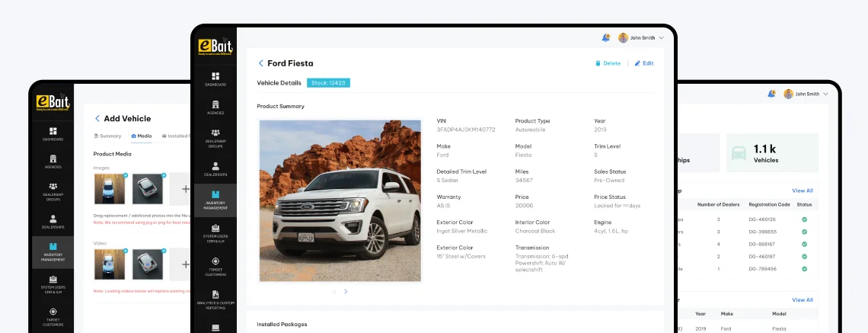868x333 pixels.
Task: Click the Registration Code column header
Action: [x=769, y=204]
